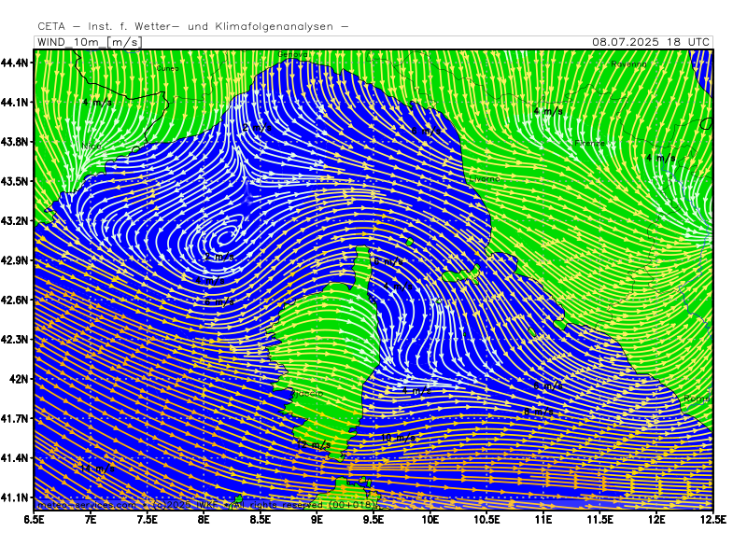Pick the "8 m/s" wind speed label

(x=539, y=412)
